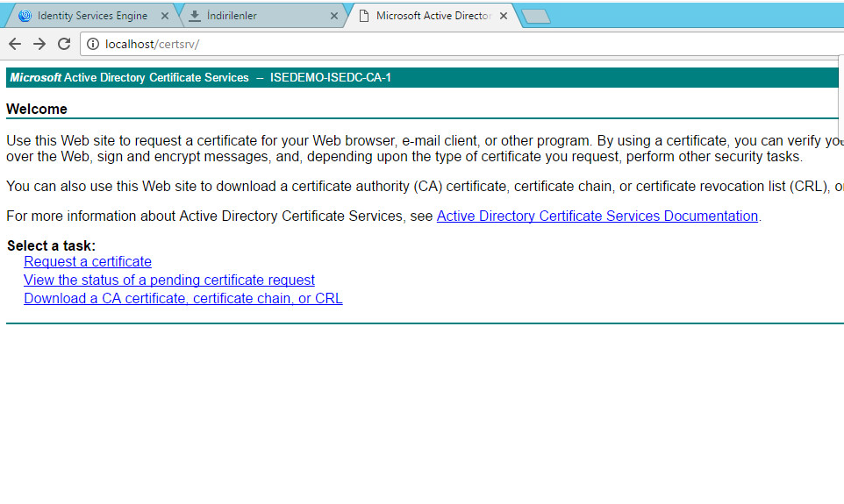The height and width of the screenshot is (504, 844).
Task: Download a CA certificate, certificate chain, or CRL
Action: tap(183, 299)
